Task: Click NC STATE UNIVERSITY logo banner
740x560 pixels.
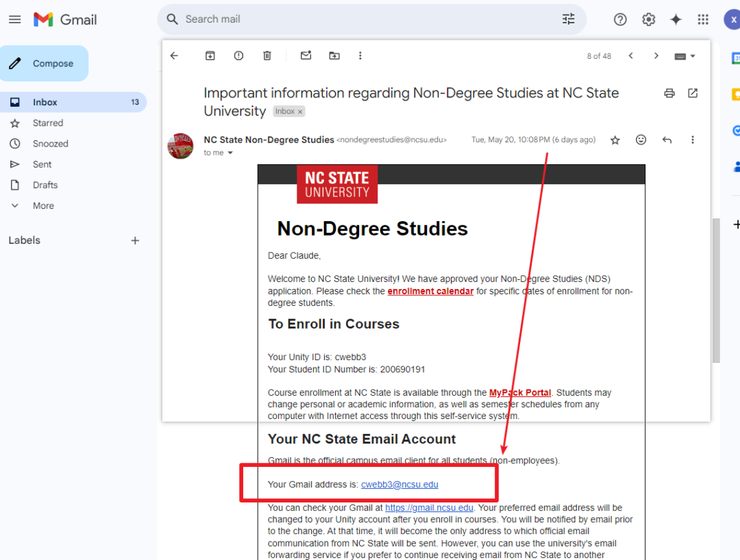Action: 337,184
